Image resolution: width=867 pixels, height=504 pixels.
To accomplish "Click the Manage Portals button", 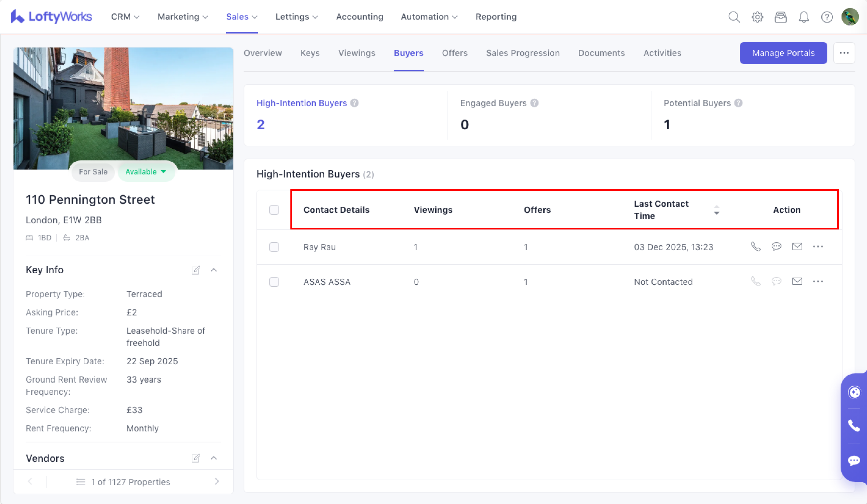I will point(783,53).
